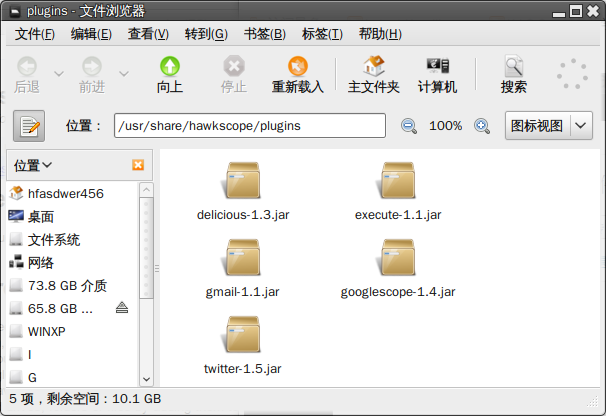Image resolution: width=606 pixels, height=416 pixels.
Task: Open the Back history dropdown arrow
Action: 59,73
